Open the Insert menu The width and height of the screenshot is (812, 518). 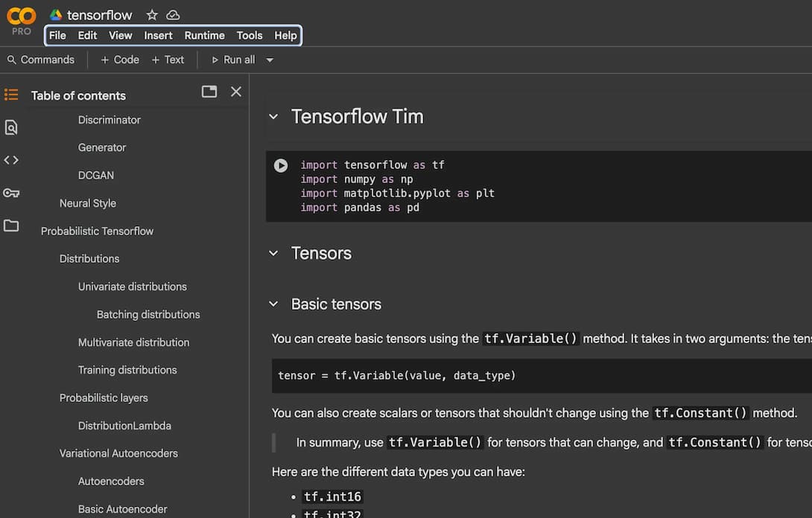[158, 35]
